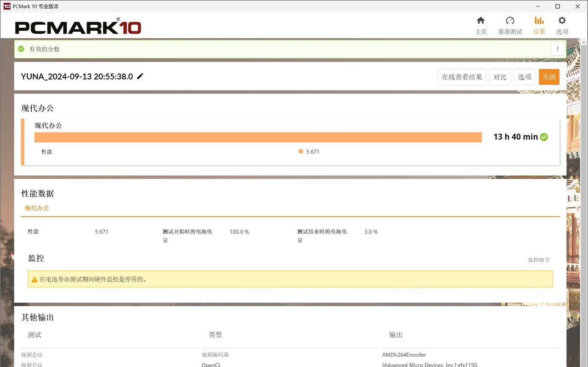Click the PCMARK 10 logo

(78, 27)
